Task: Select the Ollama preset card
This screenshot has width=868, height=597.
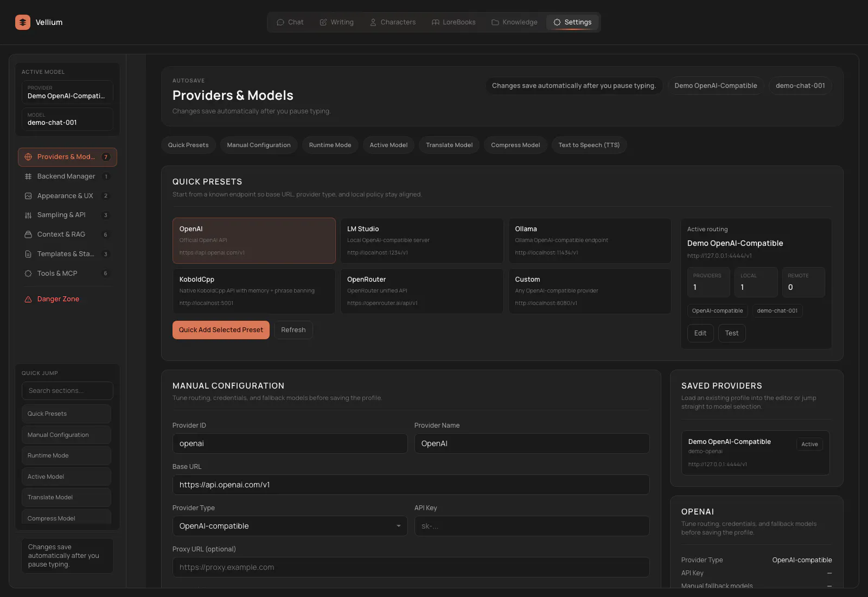Action: pos(590,241)
